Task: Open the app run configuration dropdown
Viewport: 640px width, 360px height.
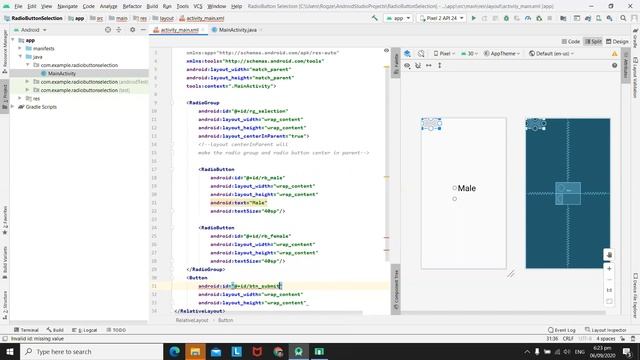Action: point(398,18)
